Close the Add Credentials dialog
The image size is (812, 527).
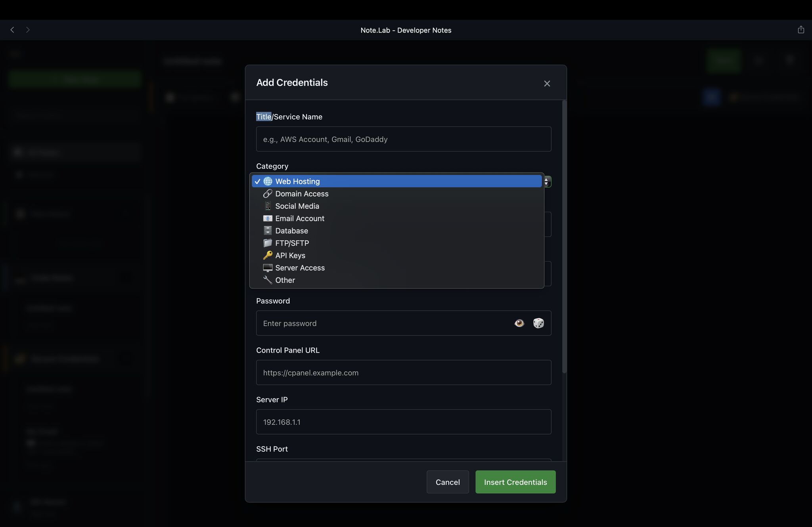point(546,83)
